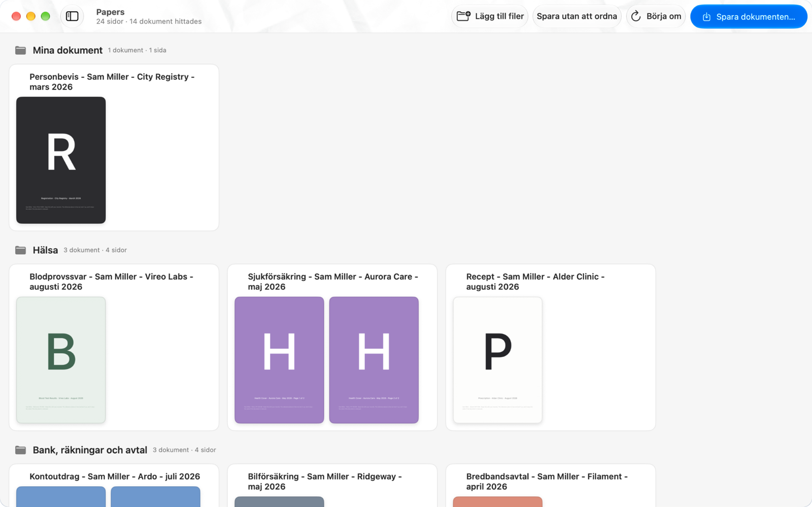Open the second Sjukförsäkring H page thumbnail
This screenshot has height=507, width=812.
click(374, 360)
